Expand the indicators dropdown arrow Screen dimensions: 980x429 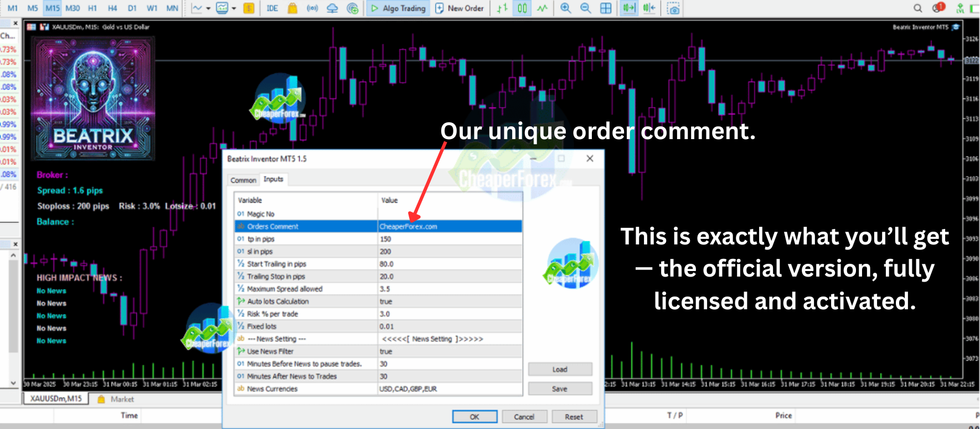tap(234, 8)
